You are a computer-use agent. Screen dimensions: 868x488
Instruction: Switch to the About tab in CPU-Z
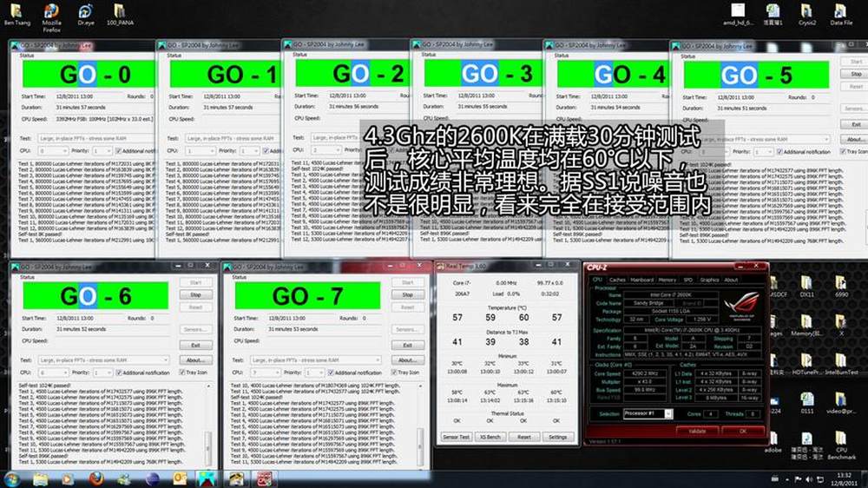[731, 280]
